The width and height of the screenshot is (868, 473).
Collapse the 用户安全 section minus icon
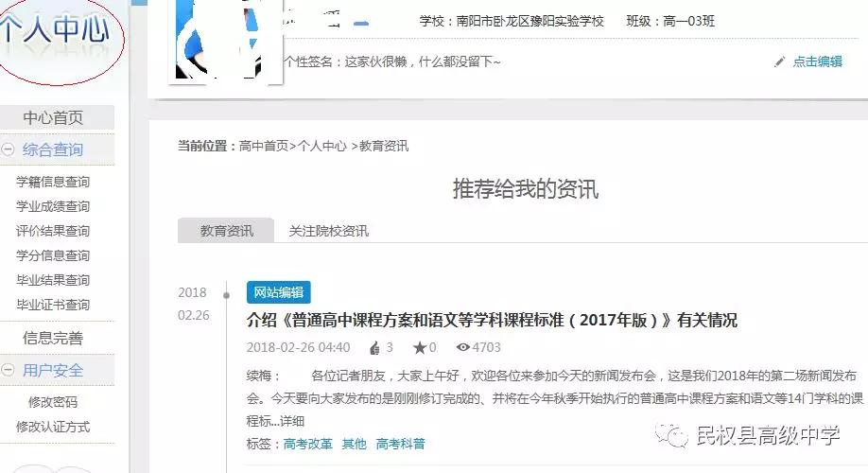(8, 370)
